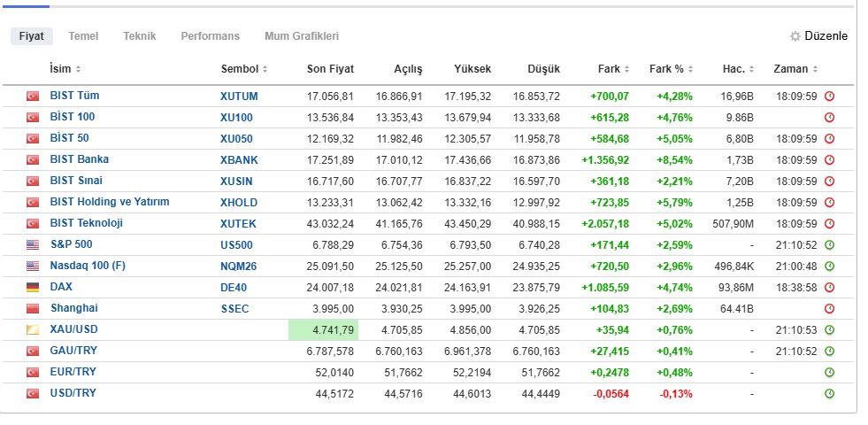The height and width of the screenshot is (425, 868).
Task: Click the green clock icon in S&P 500 row
Action: tap(829, 245)
